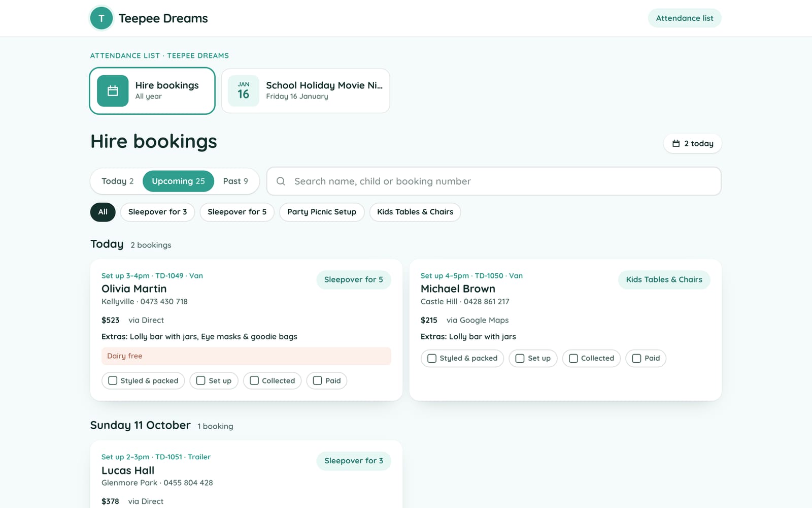
Task: Switch to the Upcoming 25 tab
Action: [178, 181]
